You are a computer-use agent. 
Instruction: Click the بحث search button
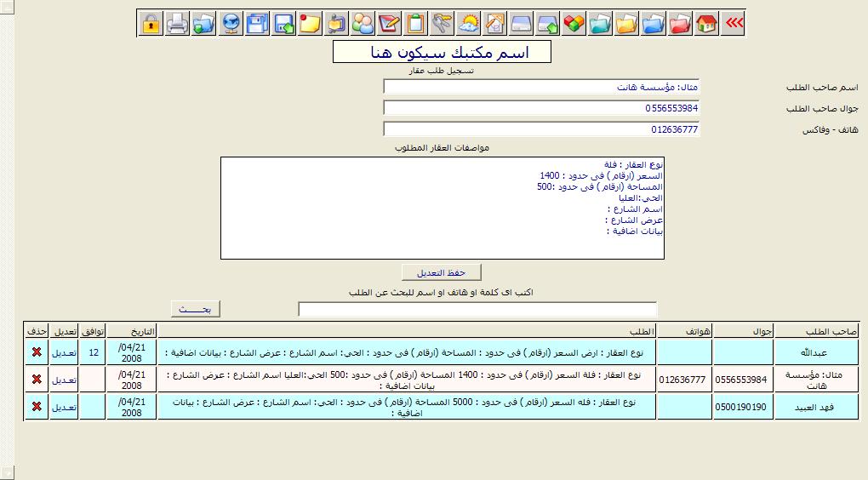click(195, 309)
